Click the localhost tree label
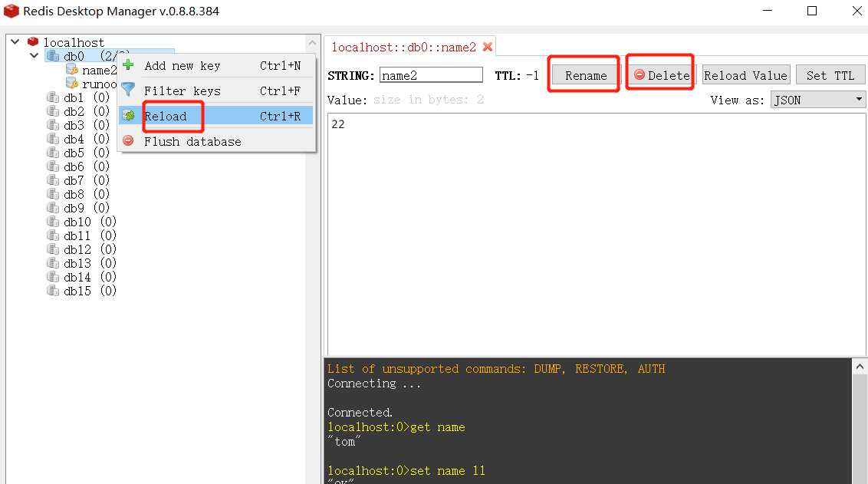The height and width of the screenshot is (484, 868). [x=74, y=43]
